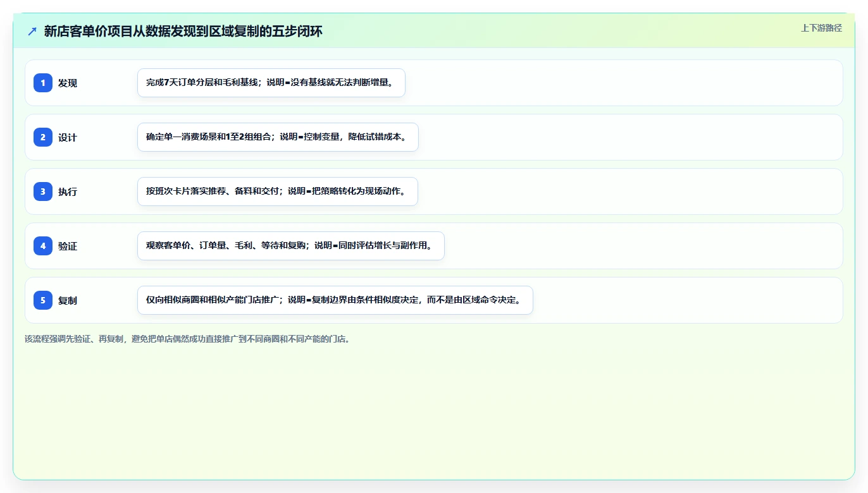Select the 发现 step label
The image size is (868, 493).
point(68,83)
